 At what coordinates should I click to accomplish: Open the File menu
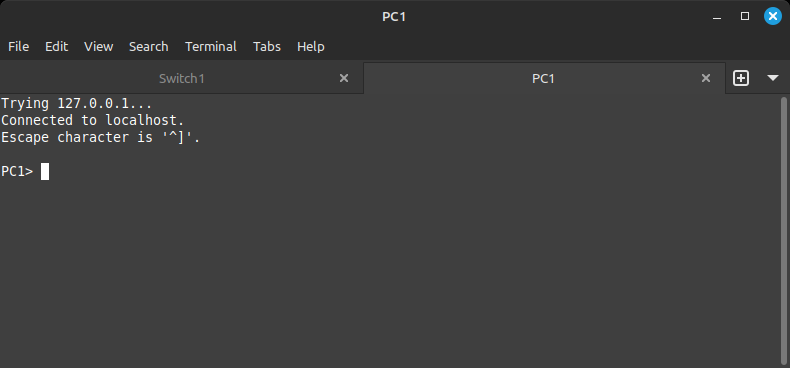(x=19, y=46)
